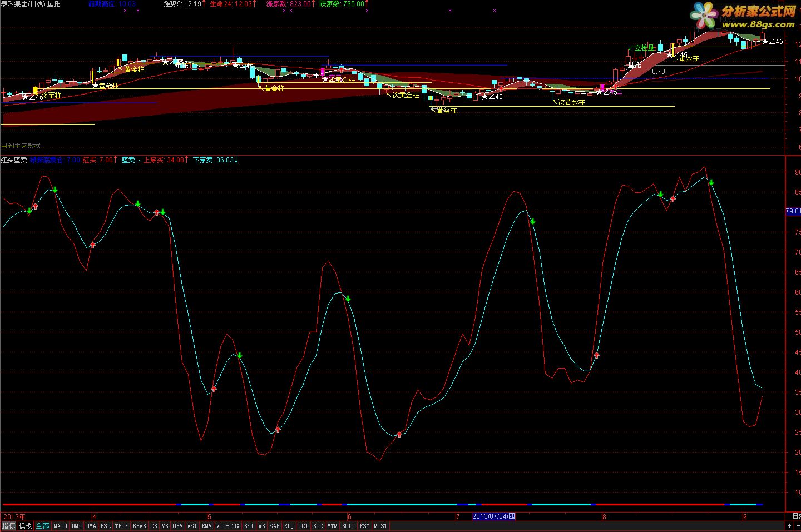Switch to the MTM indicator
The width and height of the screenshot is (801, 532).
(x=332, y=526)
